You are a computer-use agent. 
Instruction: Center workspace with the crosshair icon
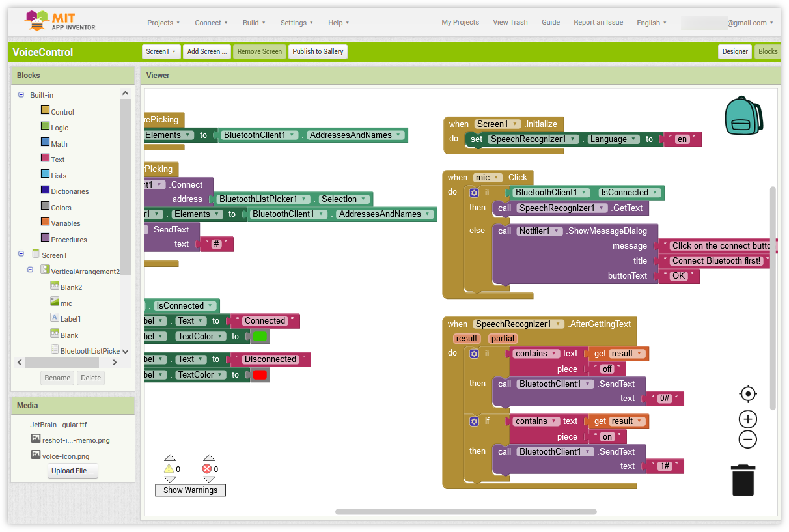(x=748, y=394)
